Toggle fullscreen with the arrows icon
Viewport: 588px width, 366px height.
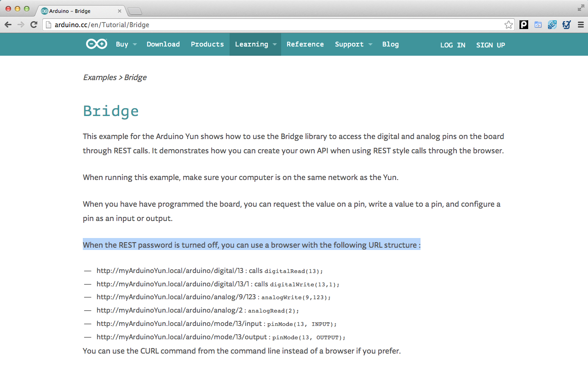tap(581, 7)
